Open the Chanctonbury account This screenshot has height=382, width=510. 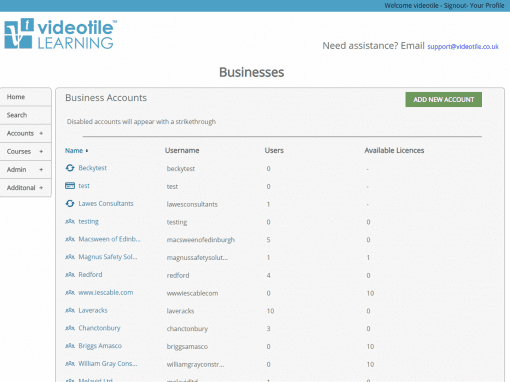click(99, 328)
